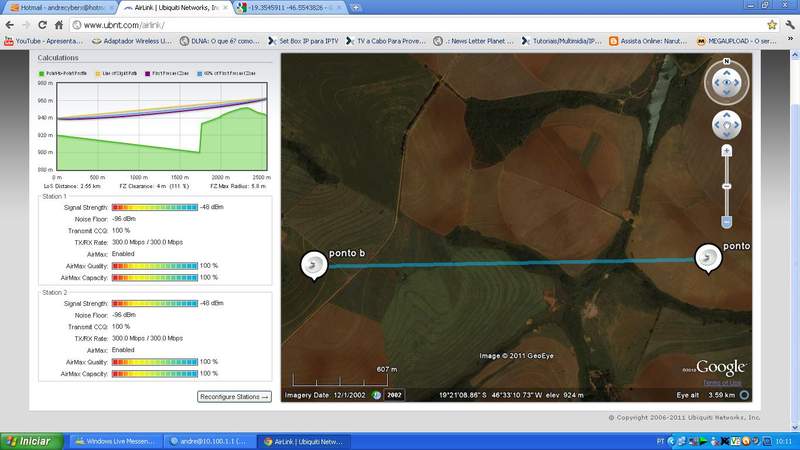Zoom out with the bottom minus button
The width and height of the screenshot is (800, 450).
click(727, 222)
